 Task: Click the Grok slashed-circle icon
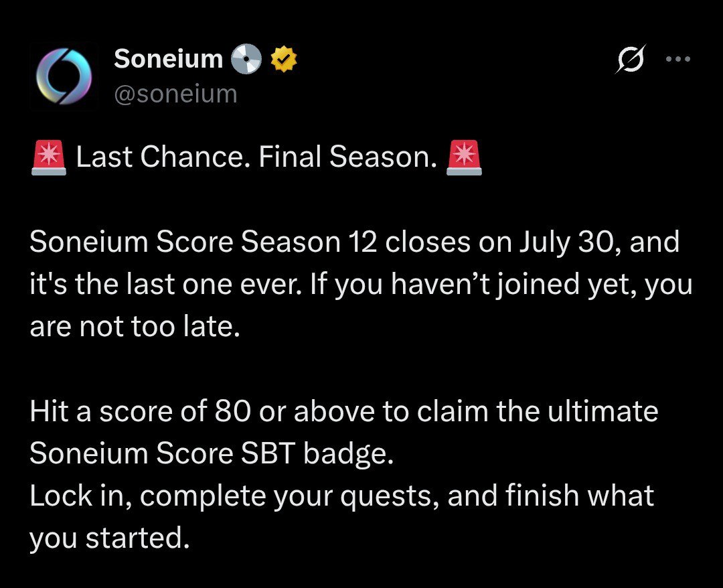pos(631,59)
